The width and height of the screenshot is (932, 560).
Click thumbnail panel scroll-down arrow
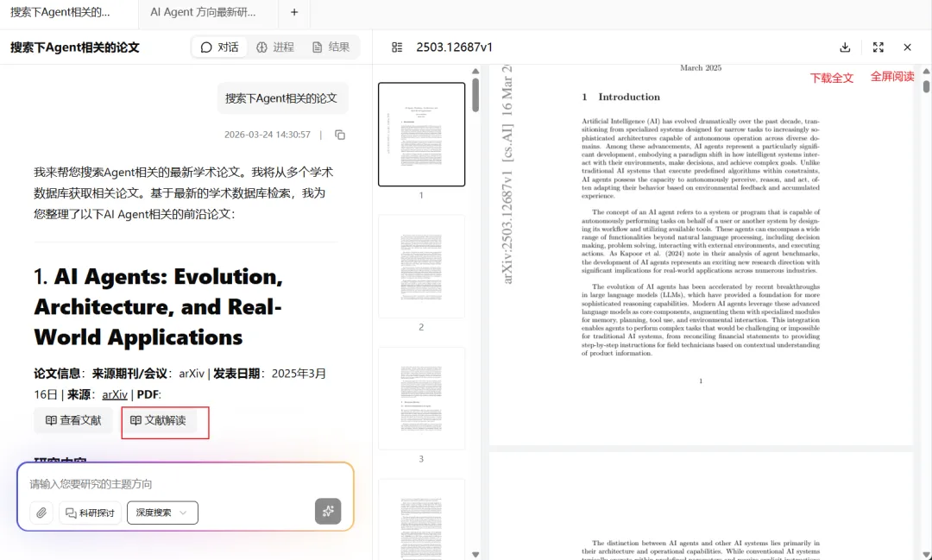point(475,554)
